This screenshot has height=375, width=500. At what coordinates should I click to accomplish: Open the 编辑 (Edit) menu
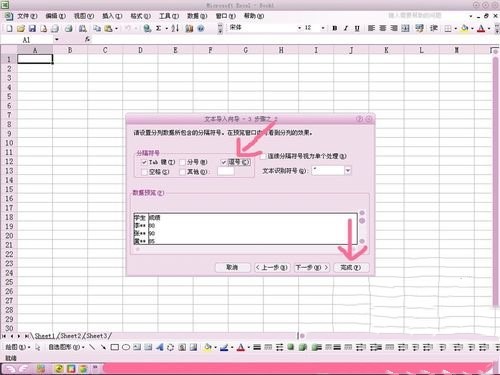55,16
